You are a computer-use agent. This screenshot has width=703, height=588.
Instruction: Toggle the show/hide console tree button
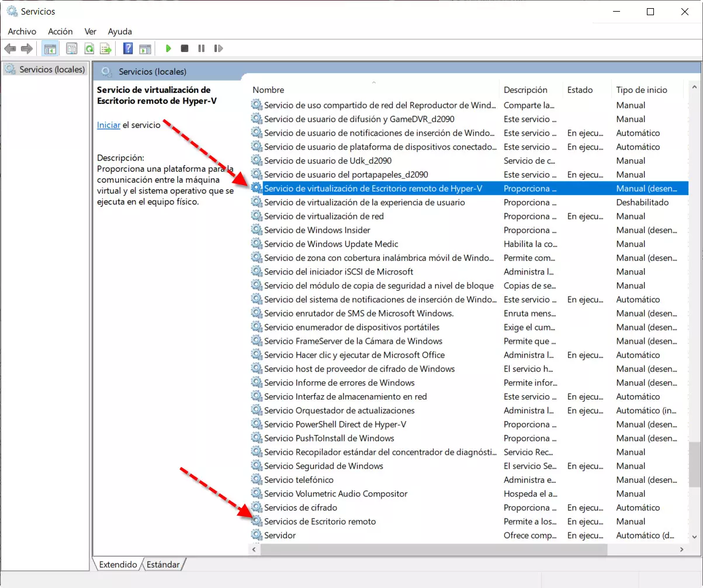(50, 48)
